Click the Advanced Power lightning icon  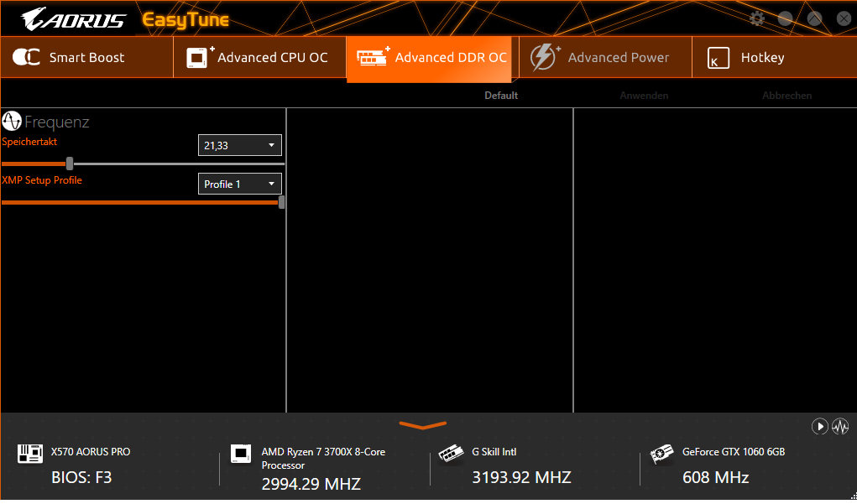[544, 57]
